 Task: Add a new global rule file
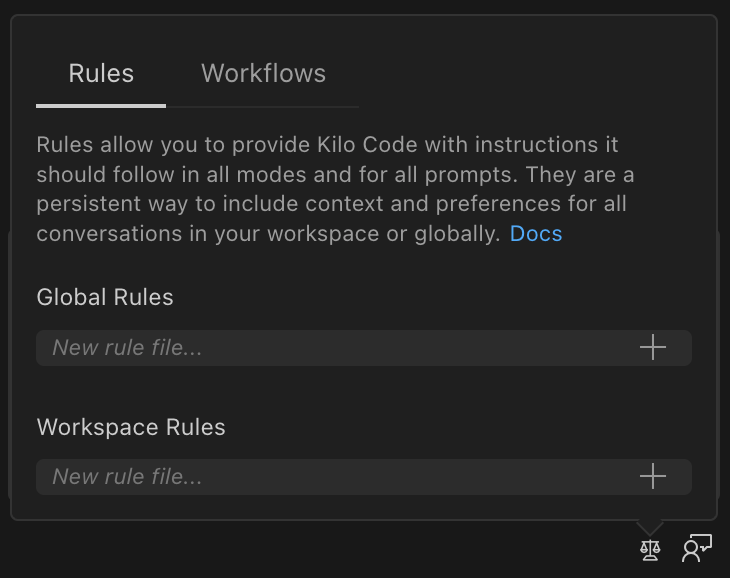click(x=652, y=348)
